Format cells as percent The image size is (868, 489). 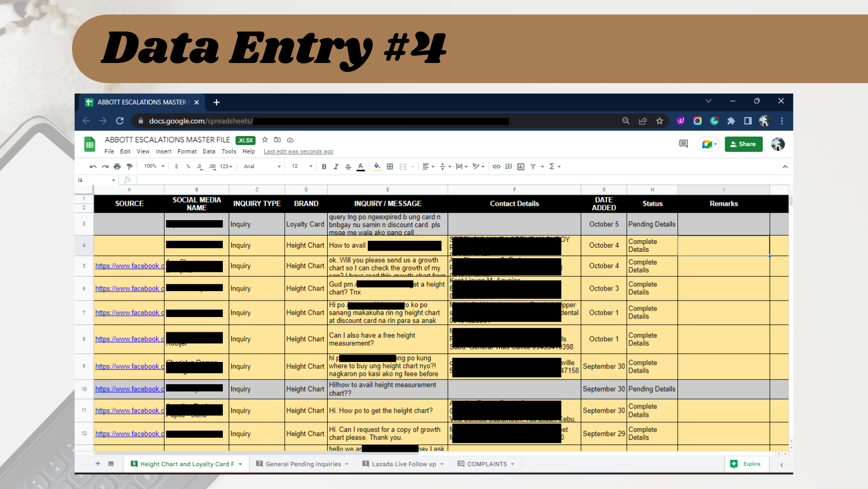tap(188, 167)
